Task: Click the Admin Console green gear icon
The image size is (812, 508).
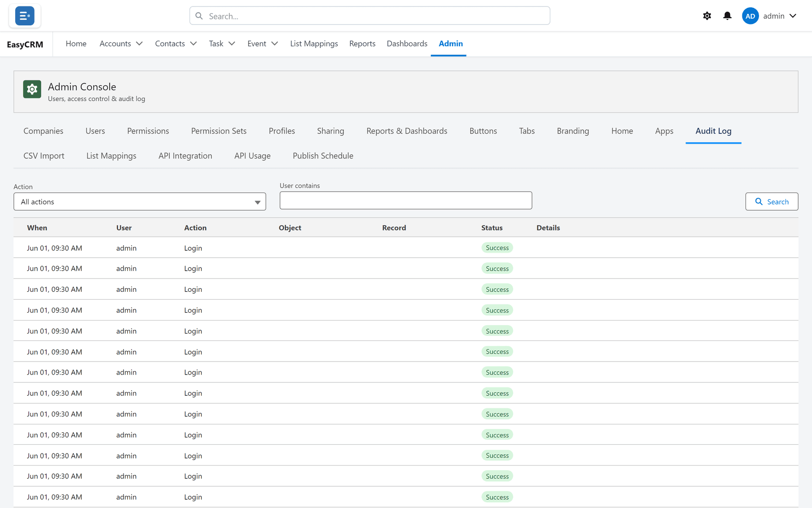Action: [32, 89]
